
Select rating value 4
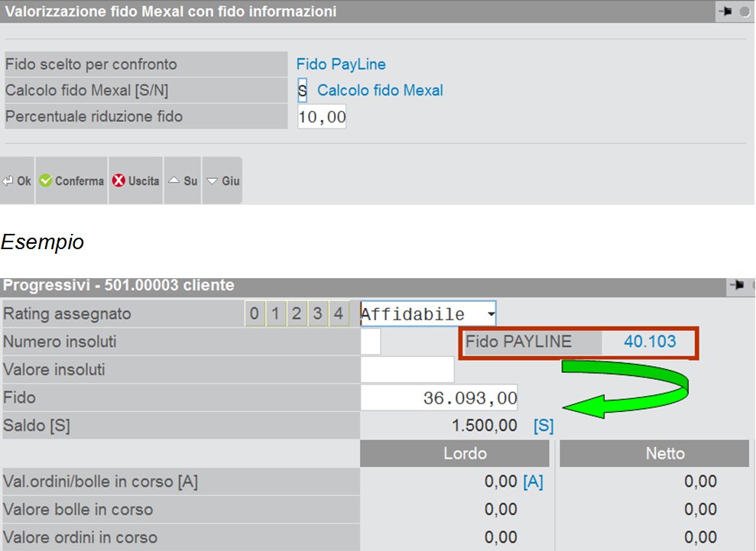click(337, 314)
